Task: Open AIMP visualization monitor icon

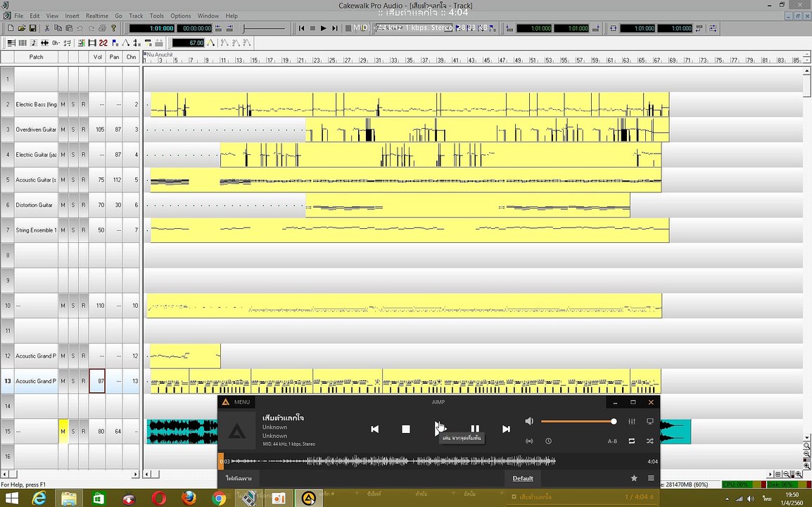Action: point(650,422)
